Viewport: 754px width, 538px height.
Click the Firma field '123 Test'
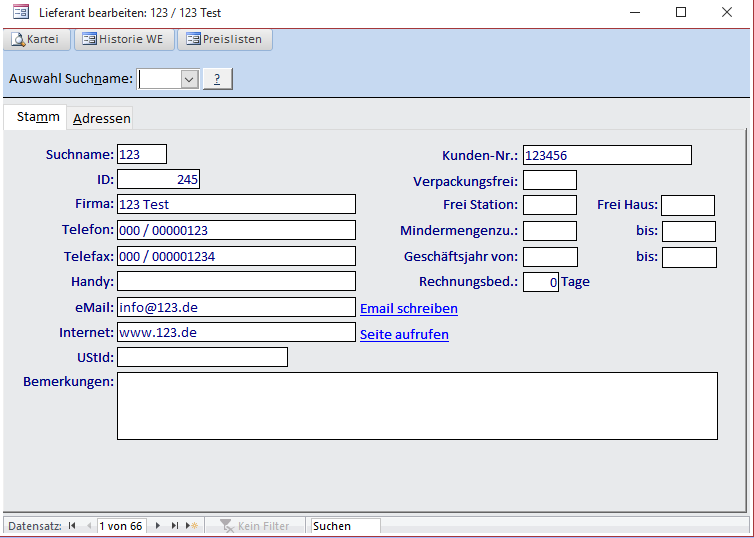236,204
